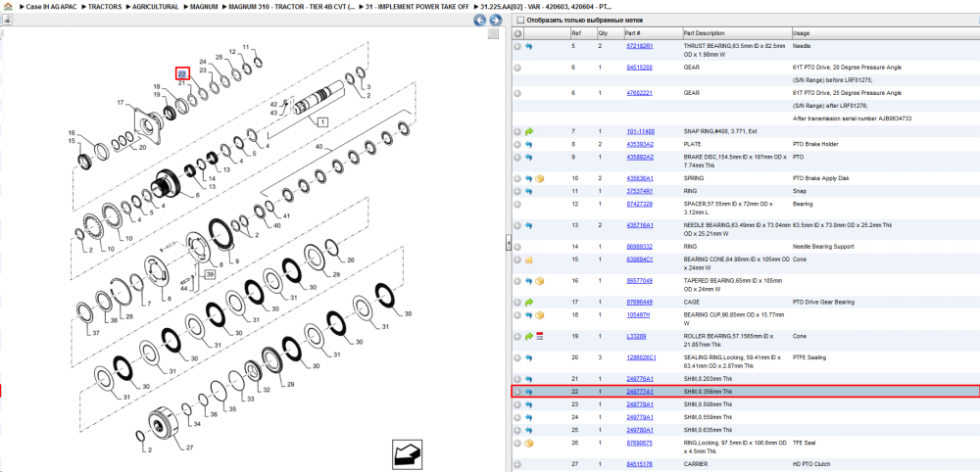Click the box icon in BEARING CUP row

[540, 315]
